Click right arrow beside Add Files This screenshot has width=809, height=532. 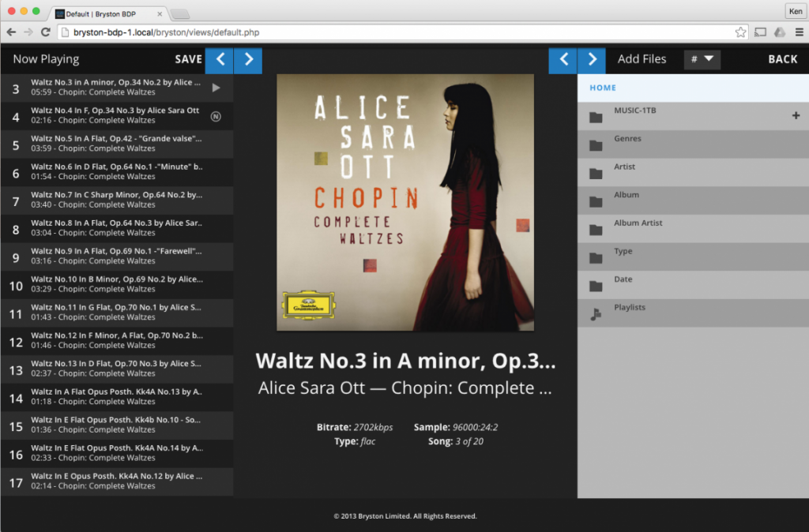click(x=591, y=60)
